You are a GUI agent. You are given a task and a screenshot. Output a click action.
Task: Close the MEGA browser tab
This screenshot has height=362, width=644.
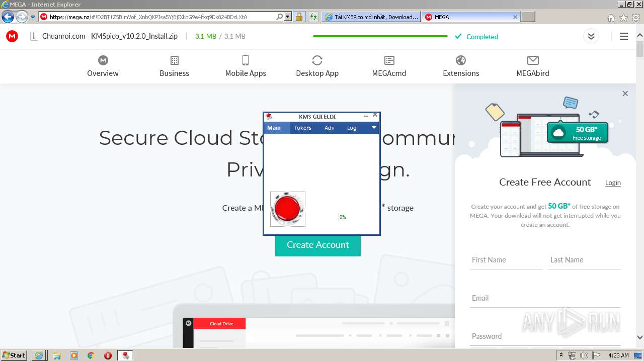[x=515, y=17]
